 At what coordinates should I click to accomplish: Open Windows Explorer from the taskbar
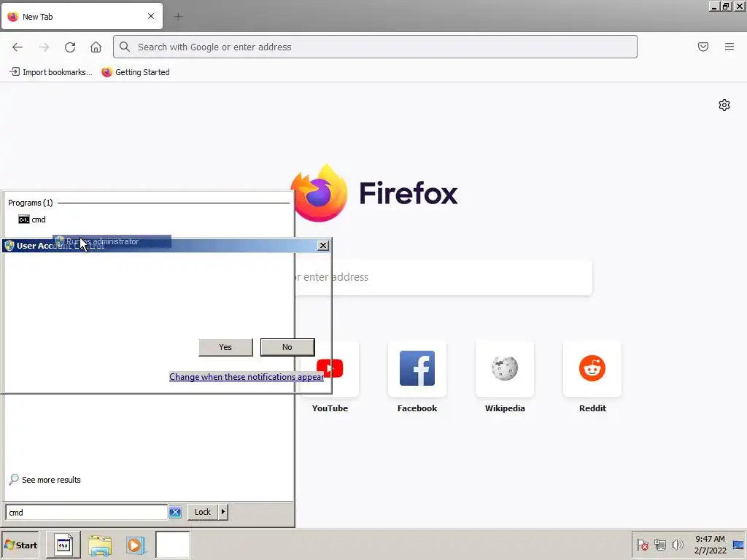100,545
